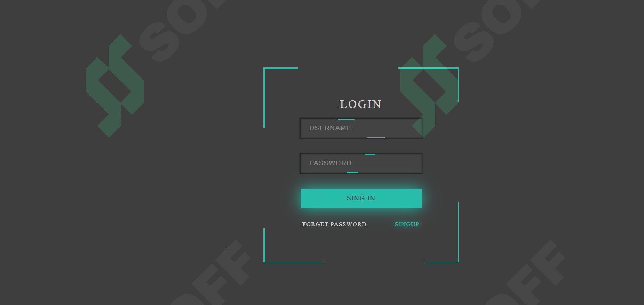Click the green logo watermark on the left
Image resolution: width=644 pixels, height=305 pixels.
[x=115, y=86]
